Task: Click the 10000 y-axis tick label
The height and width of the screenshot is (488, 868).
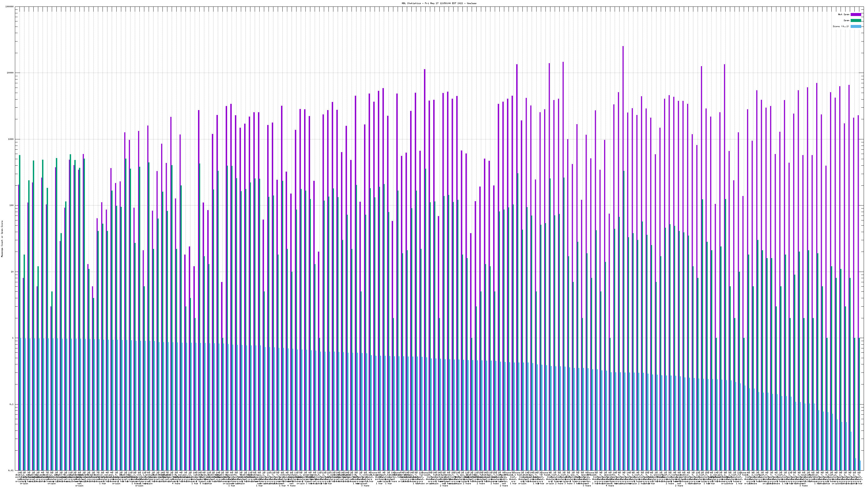Action: (x=11, y=73)
